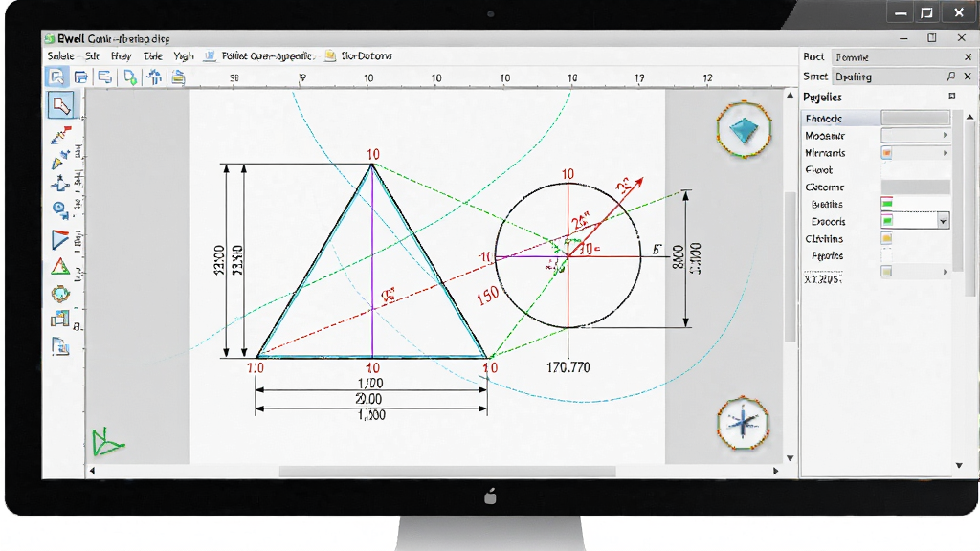980x551 pixels.
Task: Click the green Eraooris color swatch
Action: pyautogui.click(x=887, y=221)
